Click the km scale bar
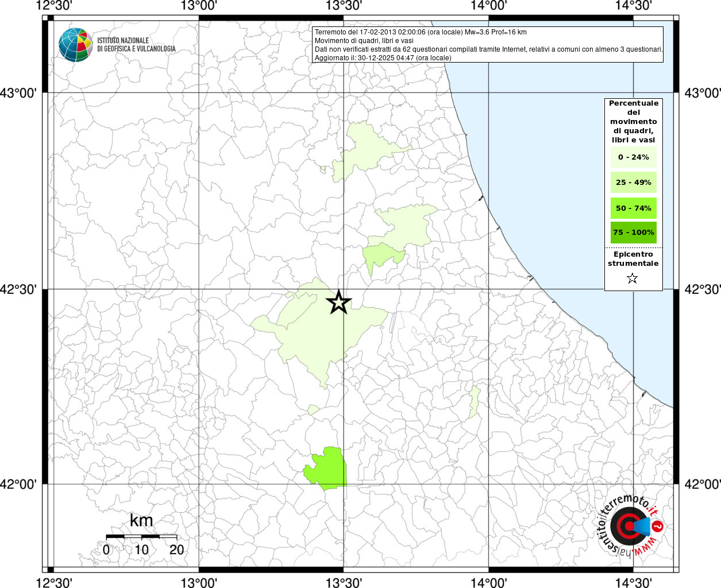The image size is (721, 588). [141, 536]
